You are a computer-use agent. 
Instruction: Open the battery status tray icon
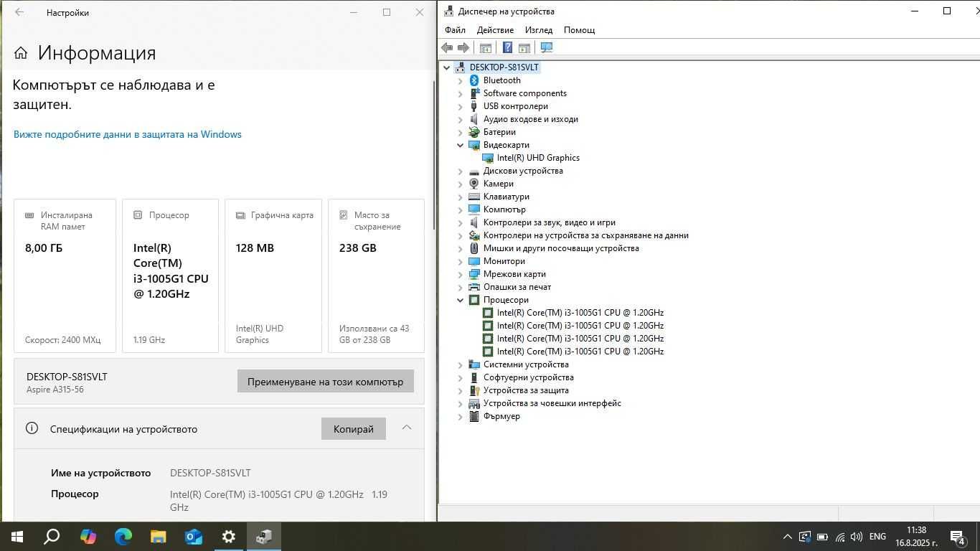click(x=822, y=537)
